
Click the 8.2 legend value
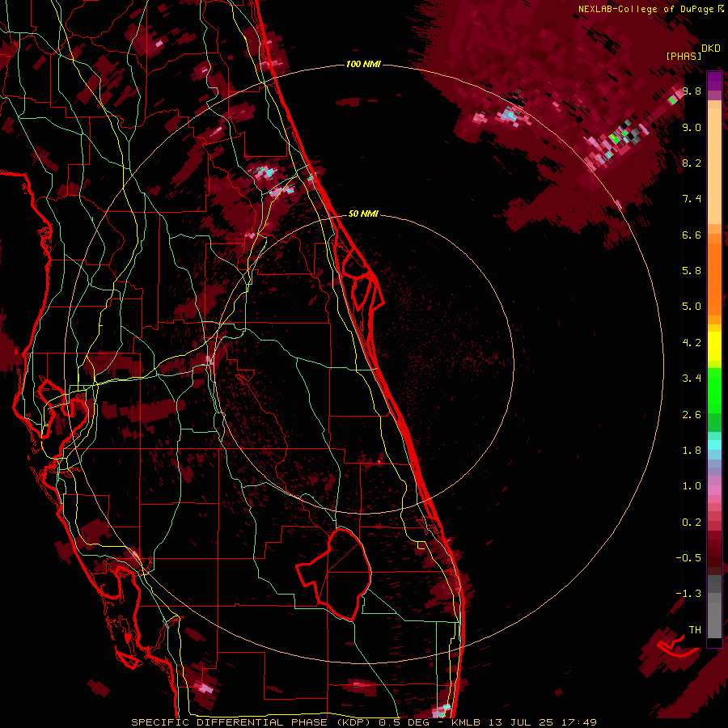click(692, 163)
